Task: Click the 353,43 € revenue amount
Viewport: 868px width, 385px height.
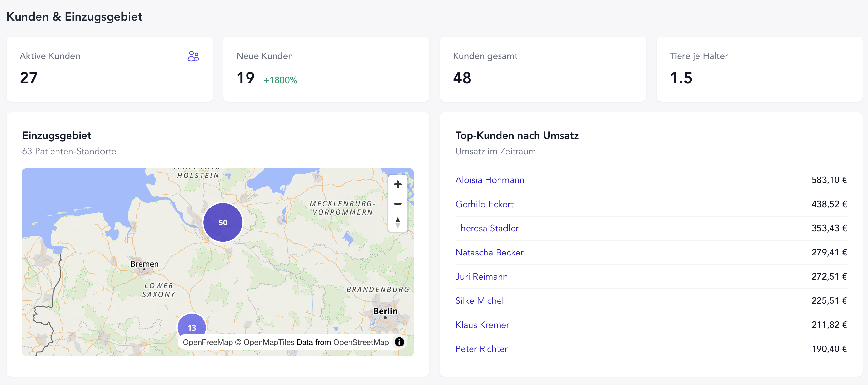Action: tap(829, 228)
